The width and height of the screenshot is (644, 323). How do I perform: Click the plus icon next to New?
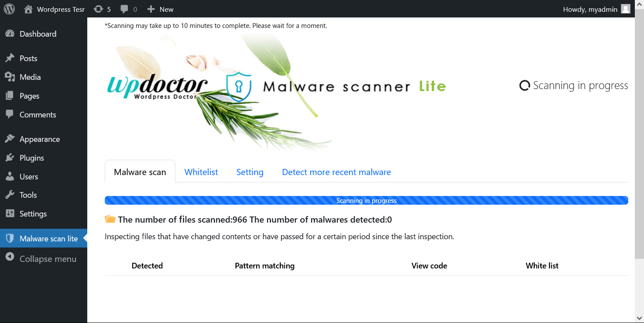(x=151, y=9)
